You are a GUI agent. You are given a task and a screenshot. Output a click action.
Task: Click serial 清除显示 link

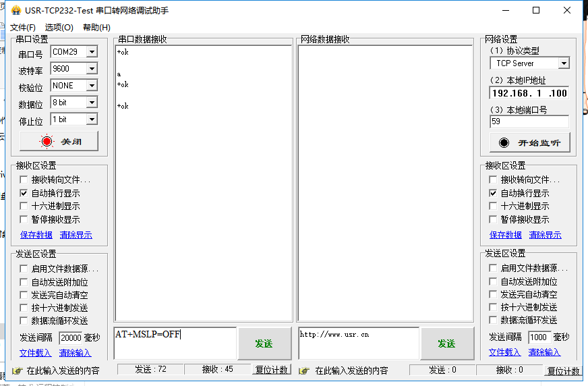[76, 235]
